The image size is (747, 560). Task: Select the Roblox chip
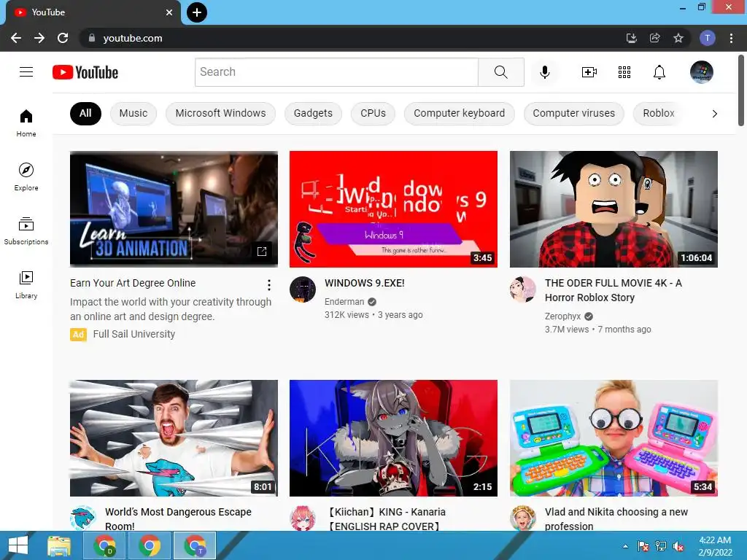coord(659,113)
